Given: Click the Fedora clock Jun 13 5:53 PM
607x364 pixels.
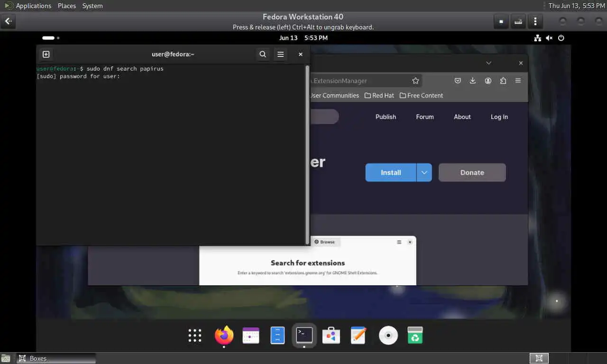Looking at the screenshot, I should (303, 38).
